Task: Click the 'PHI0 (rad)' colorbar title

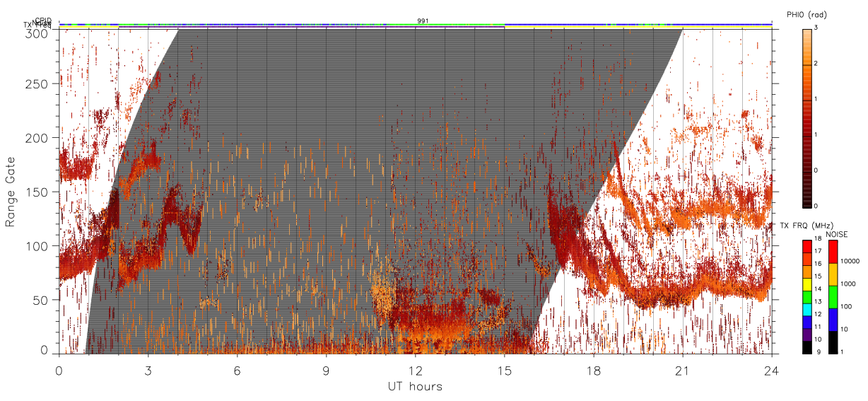Action: 806,15
